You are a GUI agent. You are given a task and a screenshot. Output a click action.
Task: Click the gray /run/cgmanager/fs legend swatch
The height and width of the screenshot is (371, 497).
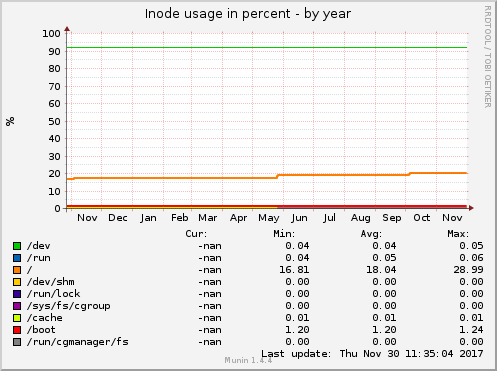pyautogui.click(x=17, y=342)
